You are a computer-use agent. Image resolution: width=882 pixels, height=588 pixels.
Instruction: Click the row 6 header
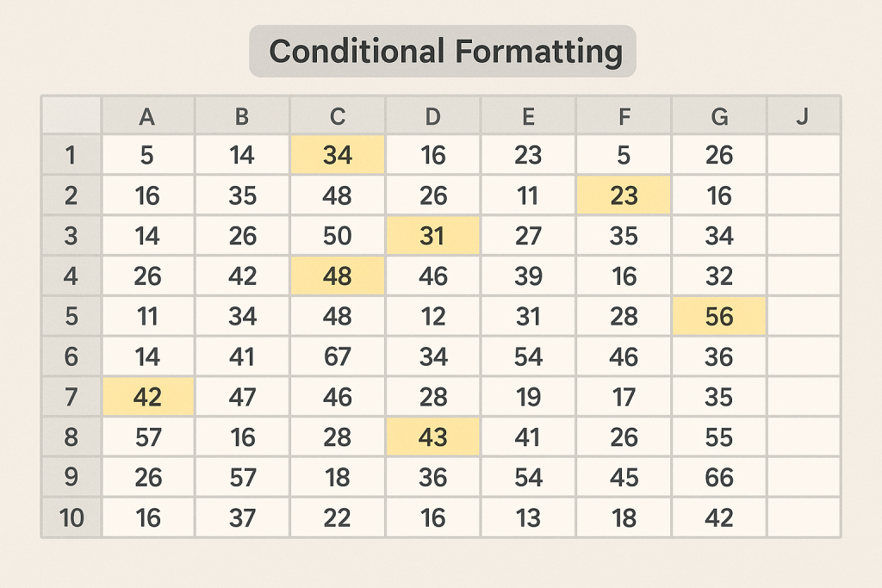[x=71, y=356]
